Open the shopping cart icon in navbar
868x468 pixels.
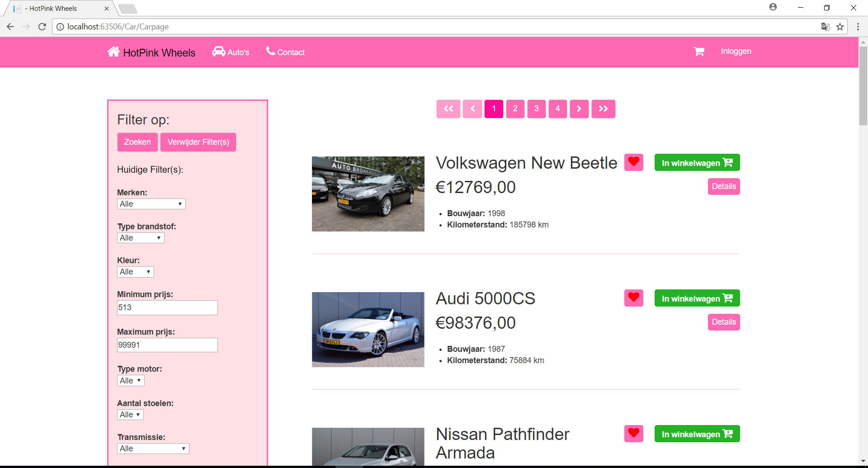click(699, 52)
